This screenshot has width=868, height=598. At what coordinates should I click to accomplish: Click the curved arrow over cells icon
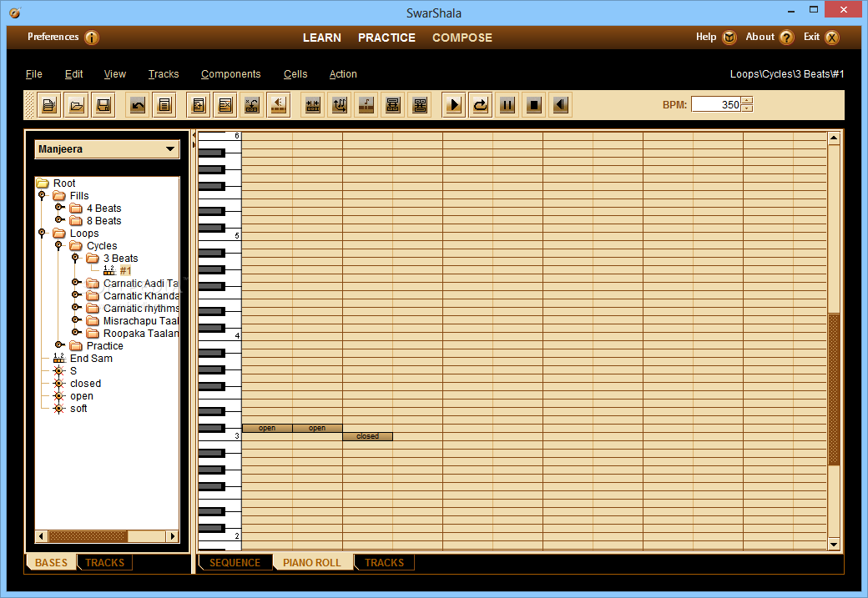click(x=252, y=104)
